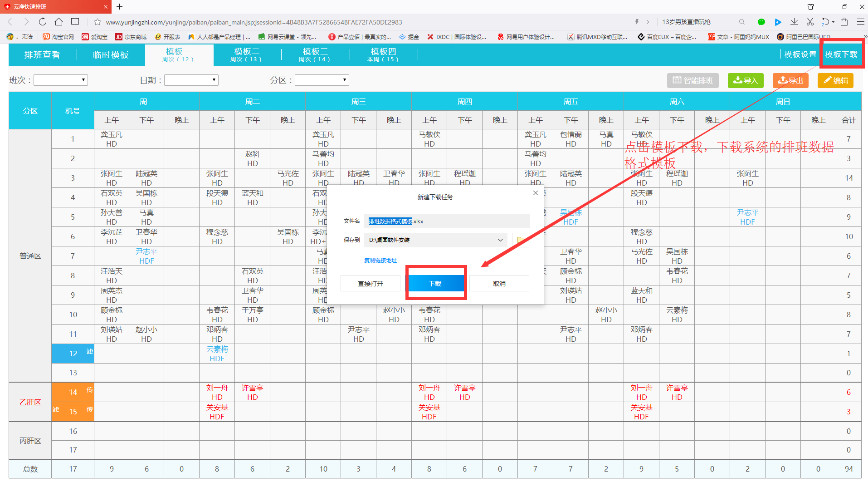Go to the browser home page icon
The width and height of the screenshot is (868, 482).
tap(59, 22)
